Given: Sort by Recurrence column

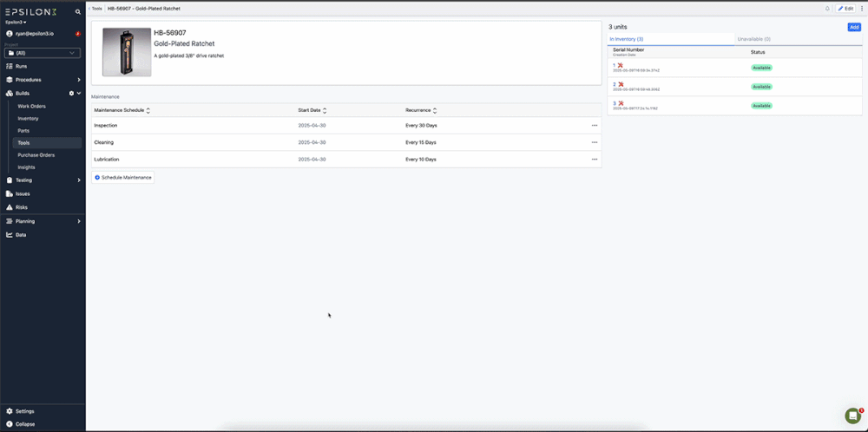Looking at the screenshot, I should (421, 110).
